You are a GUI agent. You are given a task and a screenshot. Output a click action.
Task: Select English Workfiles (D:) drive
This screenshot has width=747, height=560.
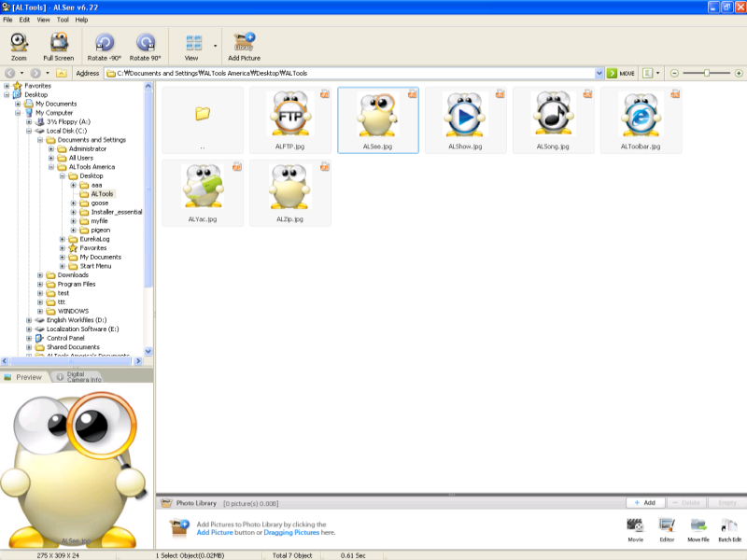pos(77,320)
